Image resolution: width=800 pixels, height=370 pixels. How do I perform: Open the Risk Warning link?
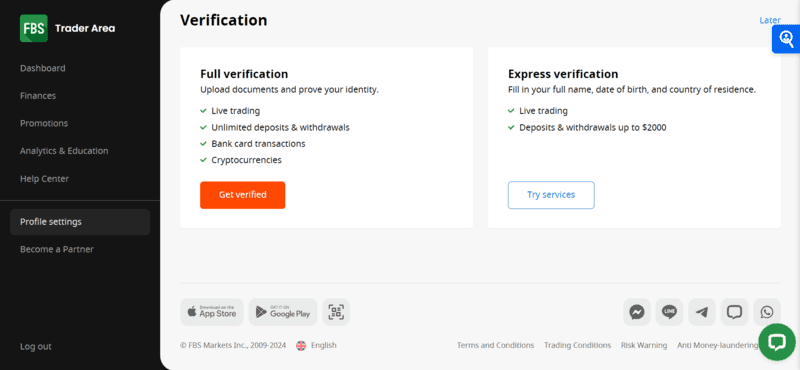click(644, 346)
